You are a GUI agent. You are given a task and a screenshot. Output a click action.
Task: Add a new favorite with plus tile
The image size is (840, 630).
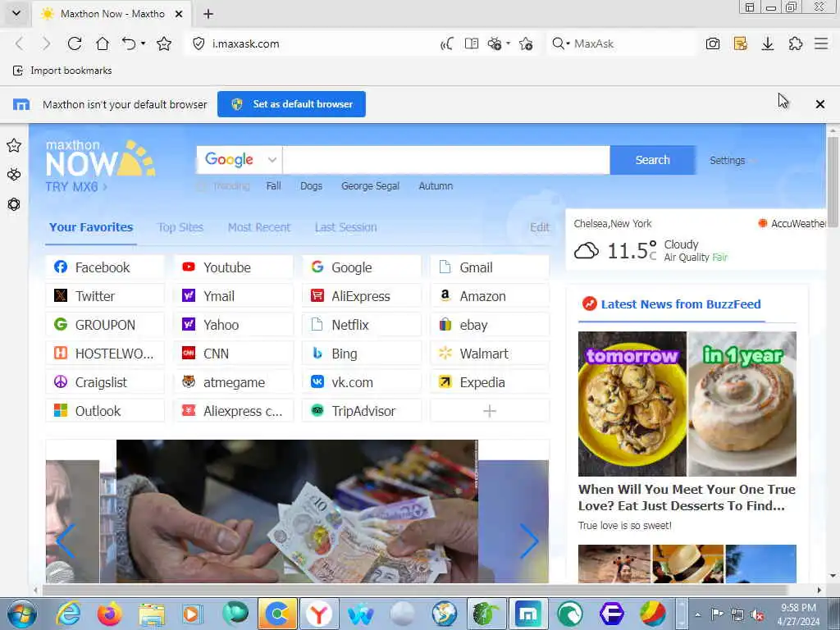coord(490,411)
